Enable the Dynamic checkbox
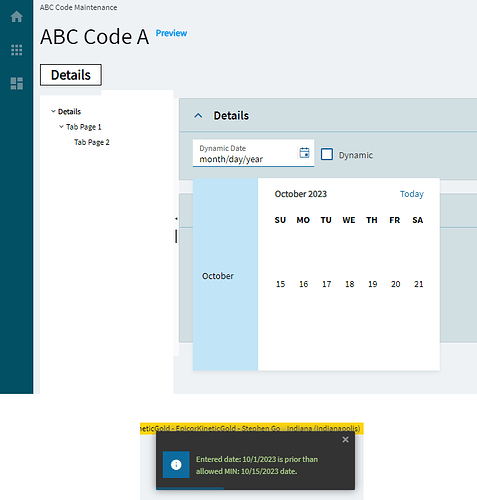The image size is (477, 500). click(327, 155)
